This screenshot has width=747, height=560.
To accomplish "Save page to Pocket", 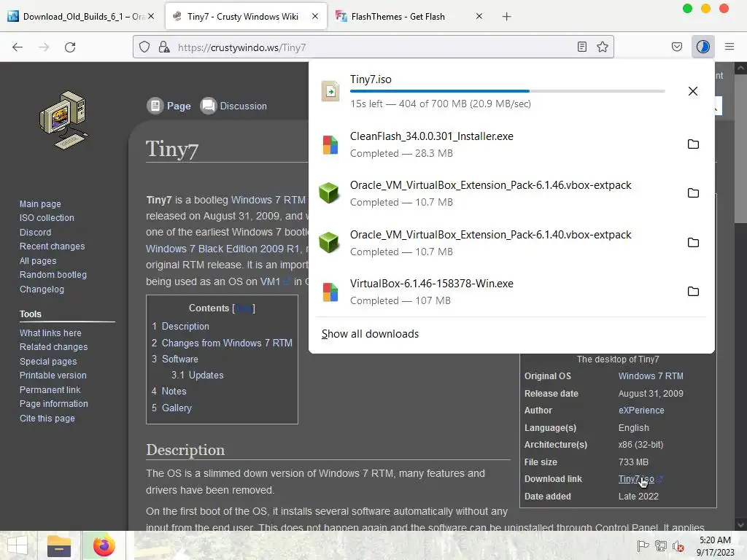I will tap(676, 47).
